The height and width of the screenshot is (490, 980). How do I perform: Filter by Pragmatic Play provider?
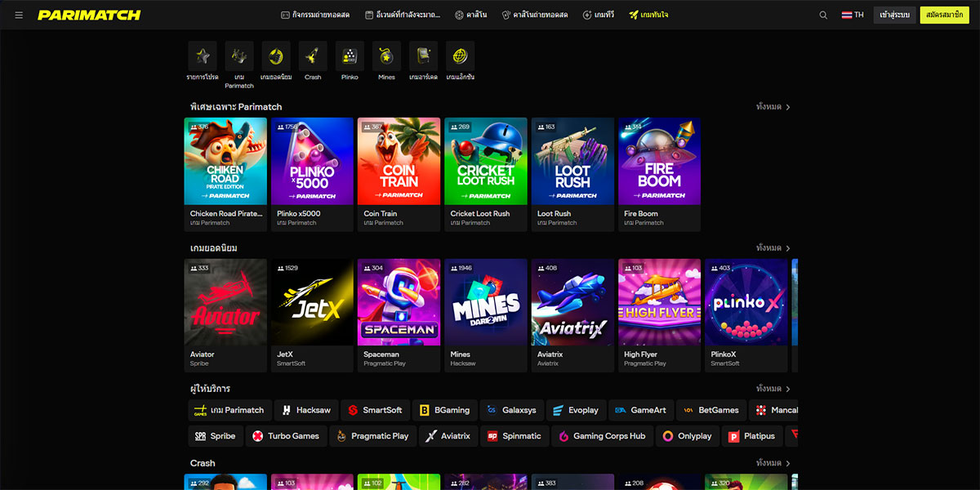(x=372, y=436)
